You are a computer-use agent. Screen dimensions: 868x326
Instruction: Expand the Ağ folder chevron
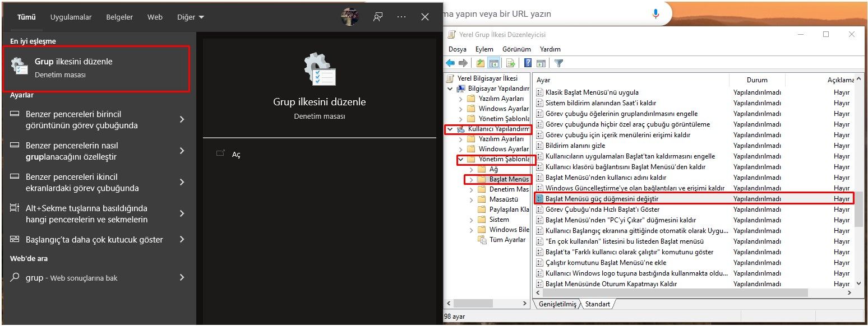pos(472,169)
